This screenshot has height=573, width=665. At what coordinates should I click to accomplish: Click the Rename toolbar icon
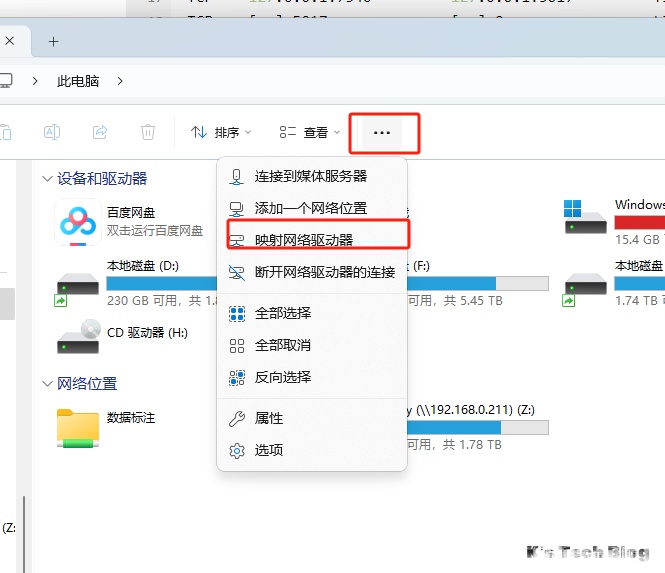pos(54,132)
